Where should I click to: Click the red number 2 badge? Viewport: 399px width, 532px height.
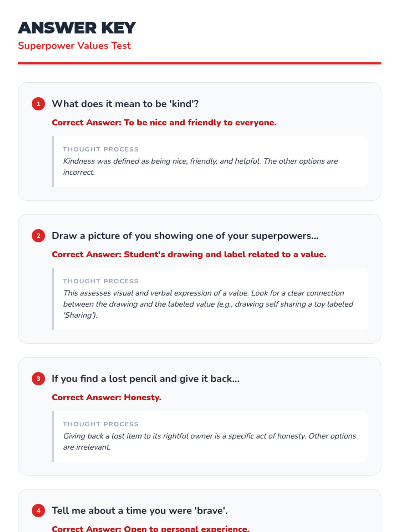click(x=38, y=236)
